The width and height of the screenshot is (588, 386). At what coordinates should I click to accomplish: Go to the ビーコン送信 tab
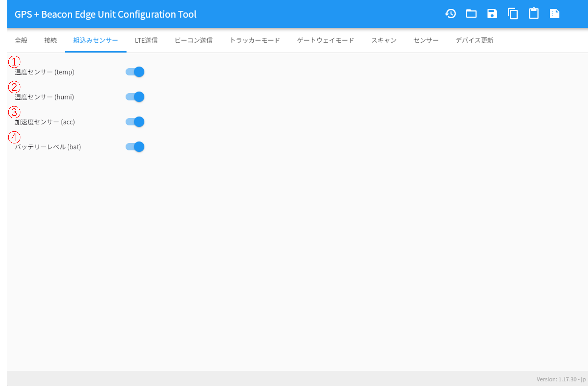[x=194, y=41]
